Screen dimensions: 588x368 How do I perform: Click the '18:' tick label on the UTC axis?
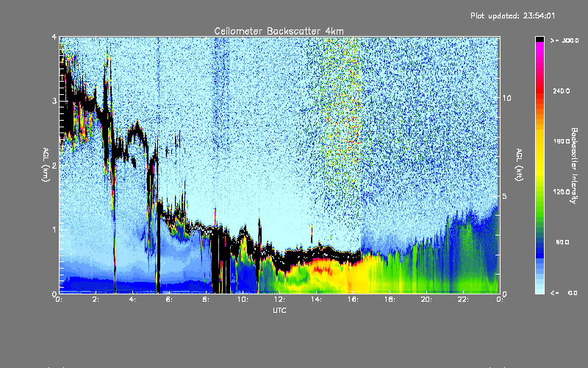390,300
